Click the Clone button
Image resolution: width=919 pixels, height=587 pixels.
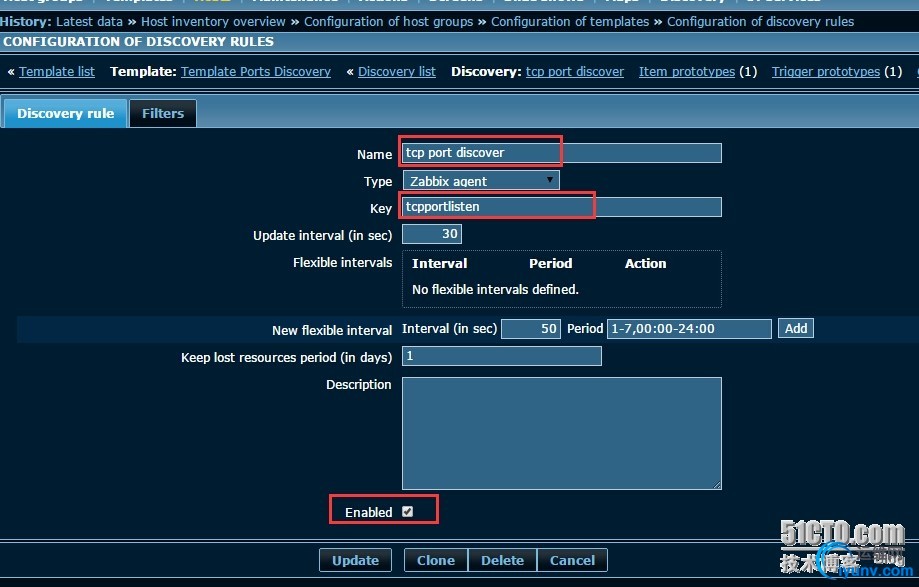point(435,560)
